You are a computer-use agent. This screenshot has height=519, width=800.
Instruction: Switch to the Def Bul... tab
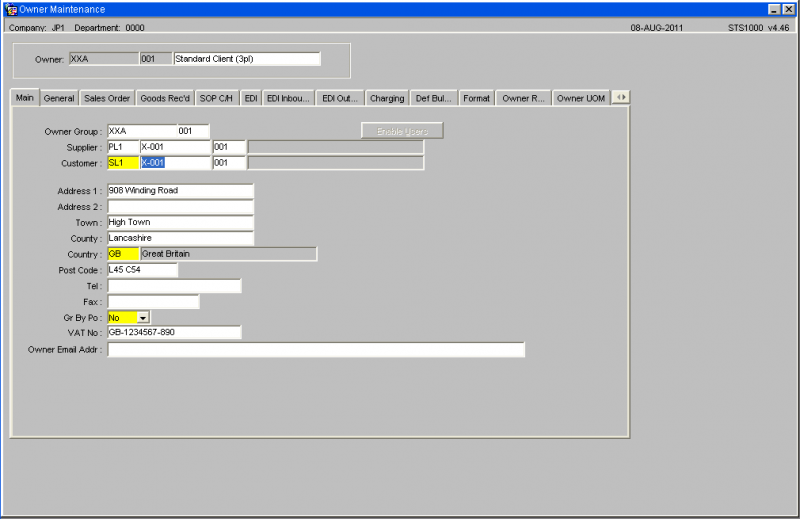point(433,98)
